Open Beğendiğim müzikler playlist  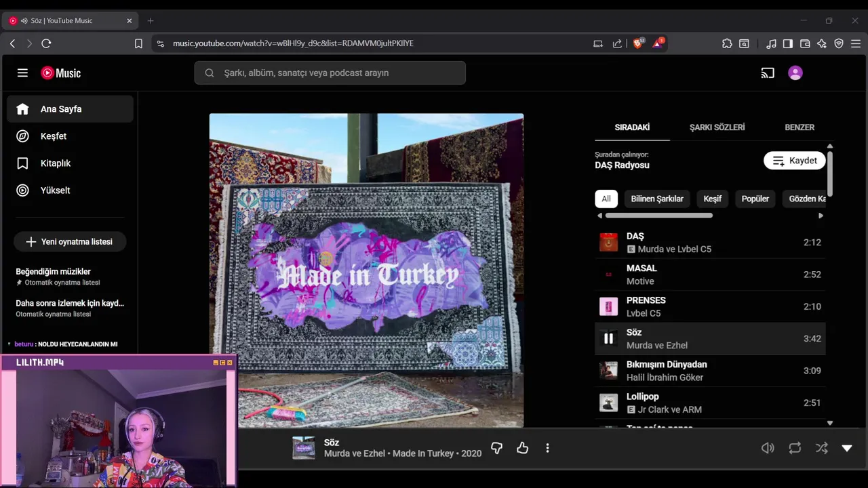pyautogui.click(x=70, y=276)
